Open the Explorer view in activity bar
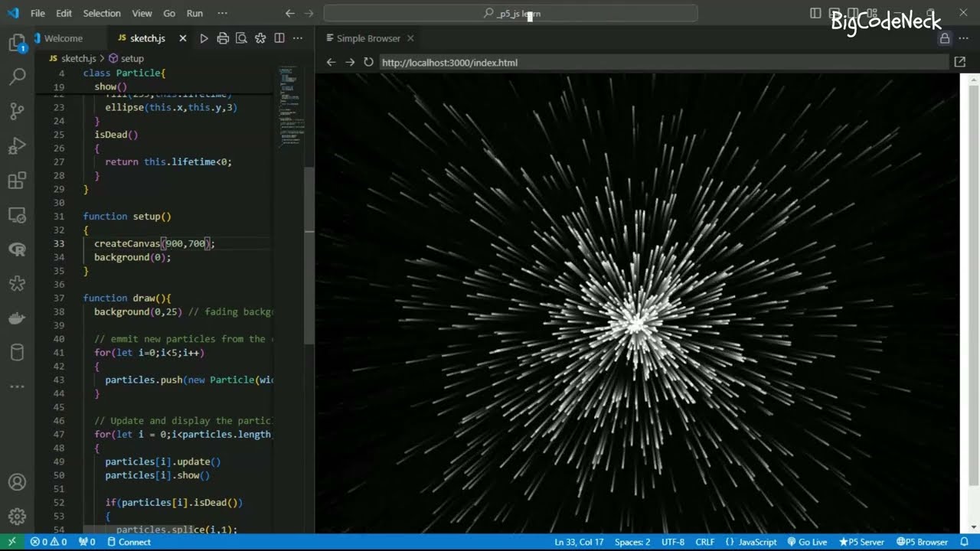Screen dimensions: 980x551 pyautogui.click(x=17, y=43)
